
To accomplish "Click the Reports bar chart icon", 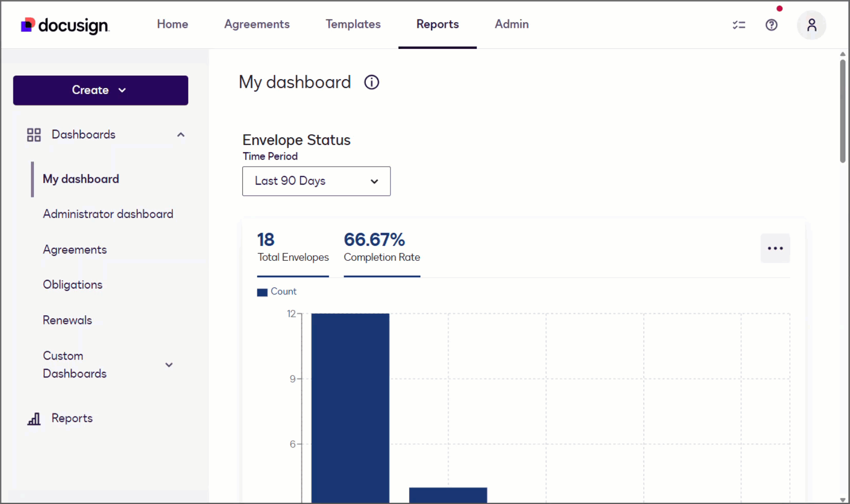I will (x=34, y=419).
